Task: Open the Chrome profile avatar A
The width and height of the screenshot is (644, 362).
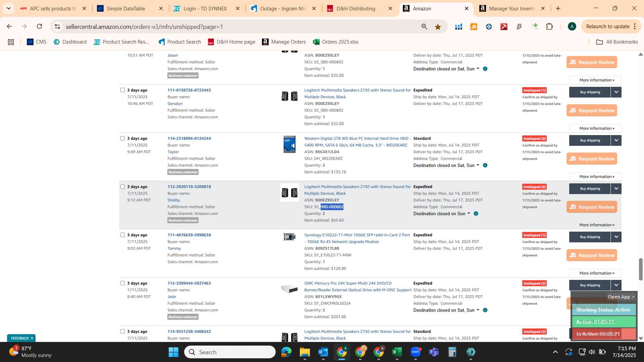Action: (x=572, y=26)
